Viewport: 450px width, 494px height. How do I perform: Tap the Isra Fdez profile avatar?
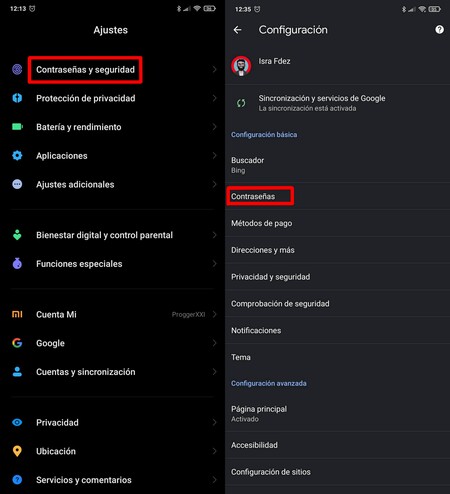(x=241, y=66)
